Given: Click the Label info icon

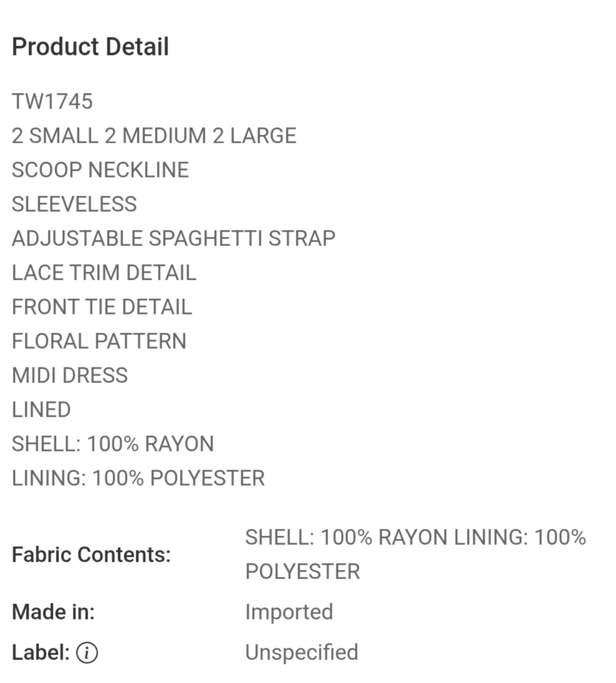Looking at the screenshot, I should click(x=87, y=653).
